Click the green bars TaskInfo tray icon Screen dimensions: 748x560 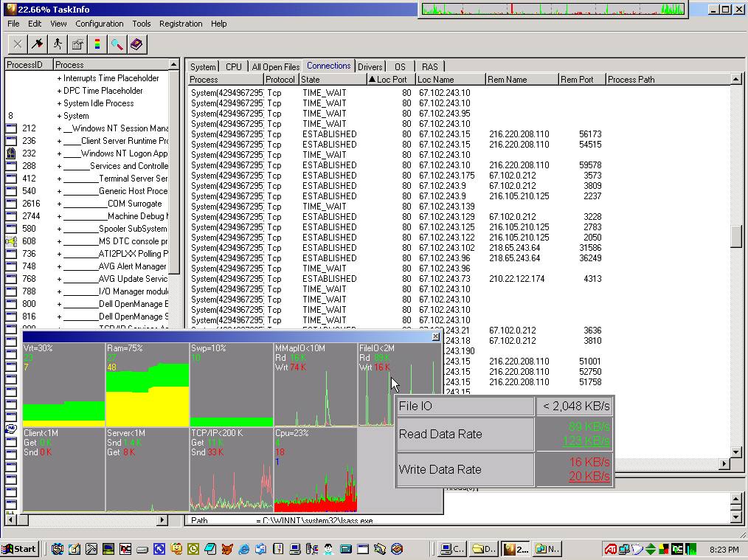coord(690,550)
